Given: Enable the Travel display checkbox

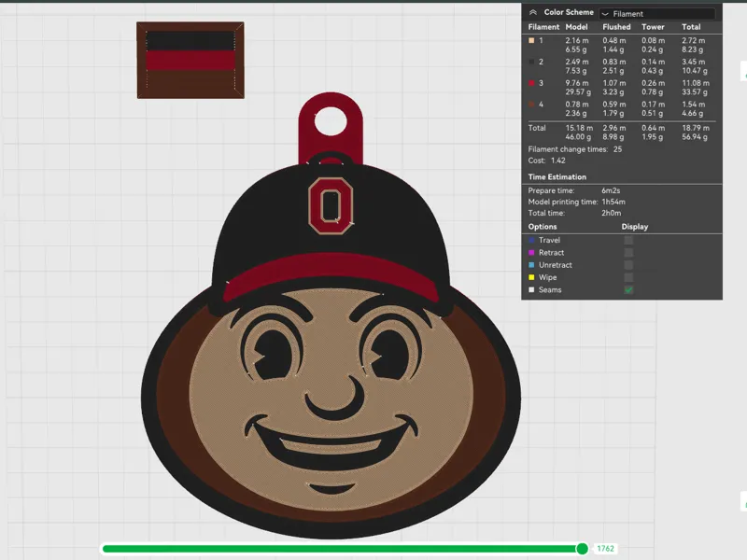Looking at the screenshot, I should pos(628,241).
